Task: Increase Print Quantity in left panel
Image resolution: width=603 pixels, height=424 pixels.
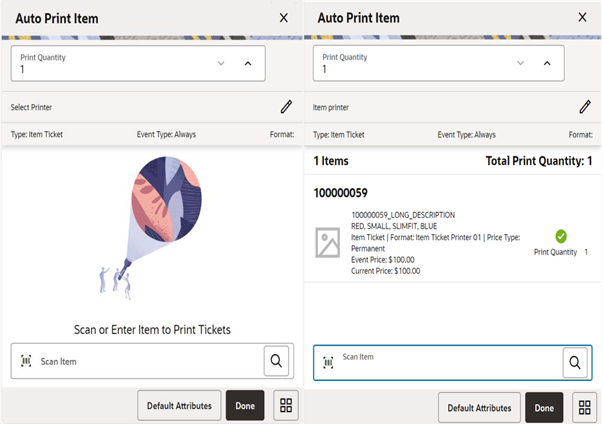Action: coord(248,64)
